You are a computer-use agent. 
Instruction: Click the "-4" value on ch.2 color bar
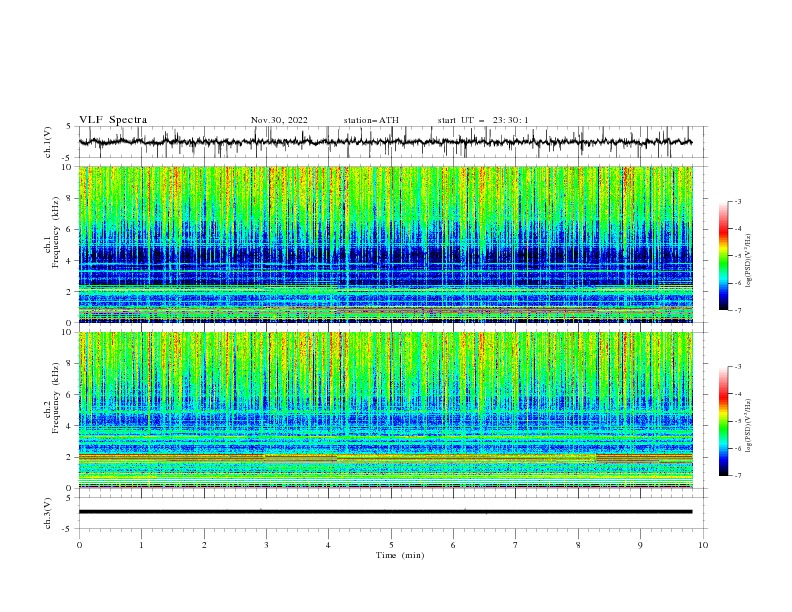tap(737, 394)
